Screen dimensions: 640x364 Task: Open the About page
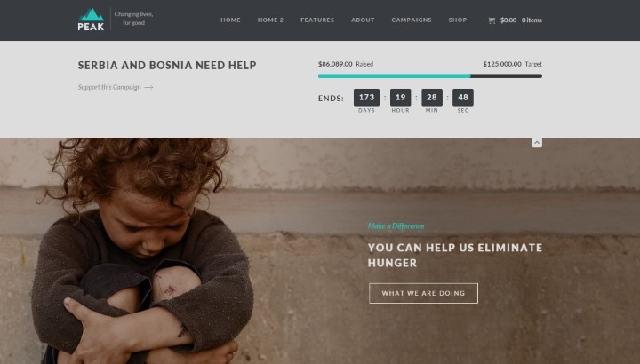point(363,20)
